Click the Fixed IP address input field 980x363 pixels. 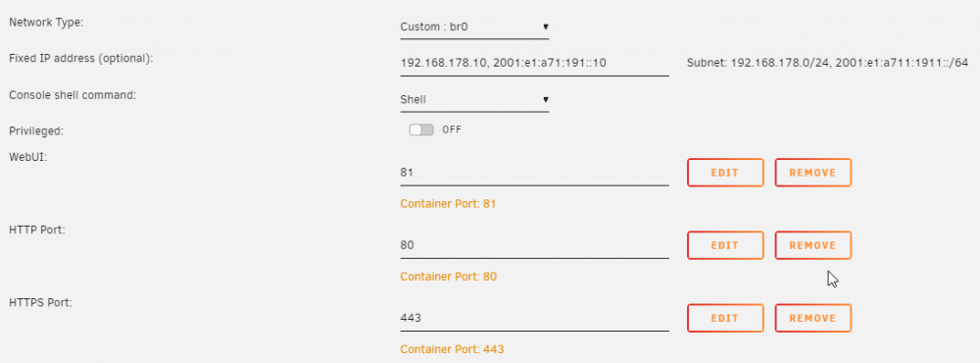click(x=534, y=63)
